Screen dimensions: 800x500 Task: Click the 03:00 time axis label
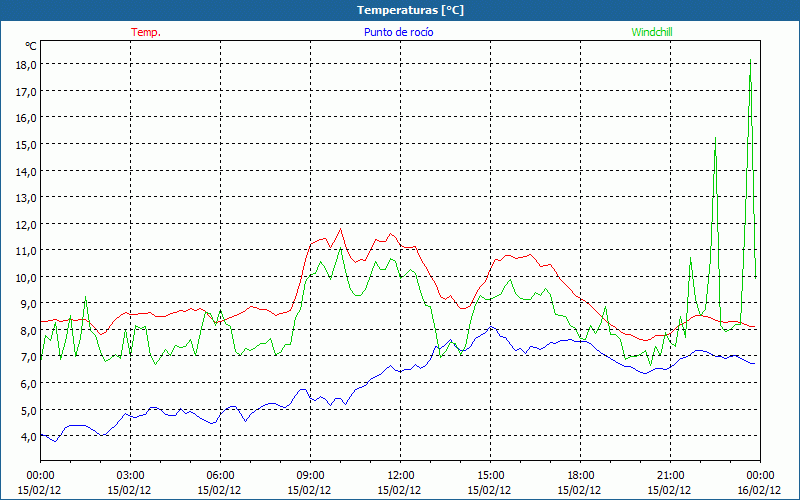[130, 476]
